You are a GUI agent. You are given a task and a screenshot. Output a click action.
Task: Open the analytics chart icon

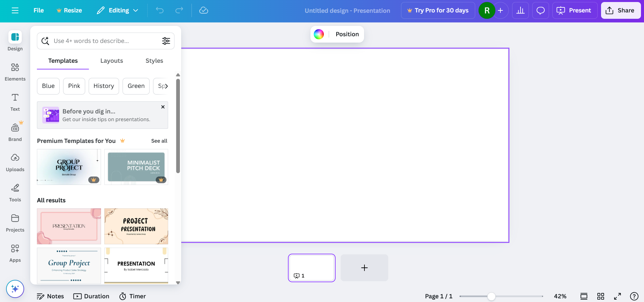coord(521,10)
